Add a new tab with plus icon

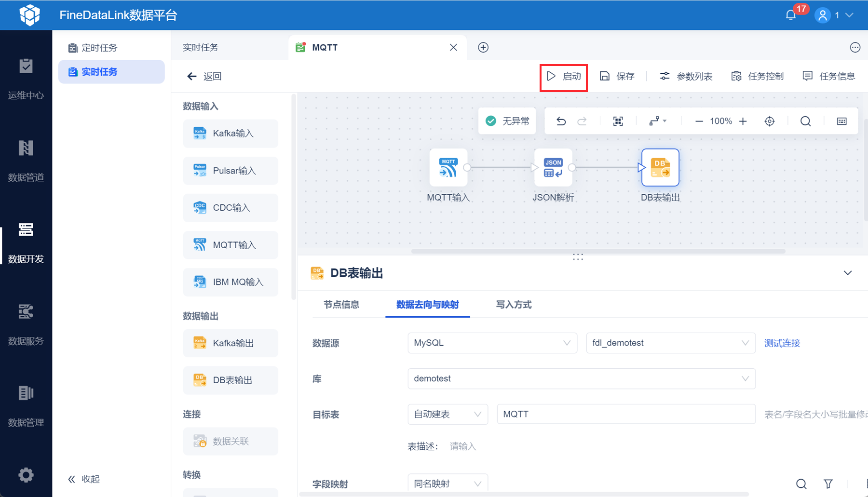click(483, 47)
